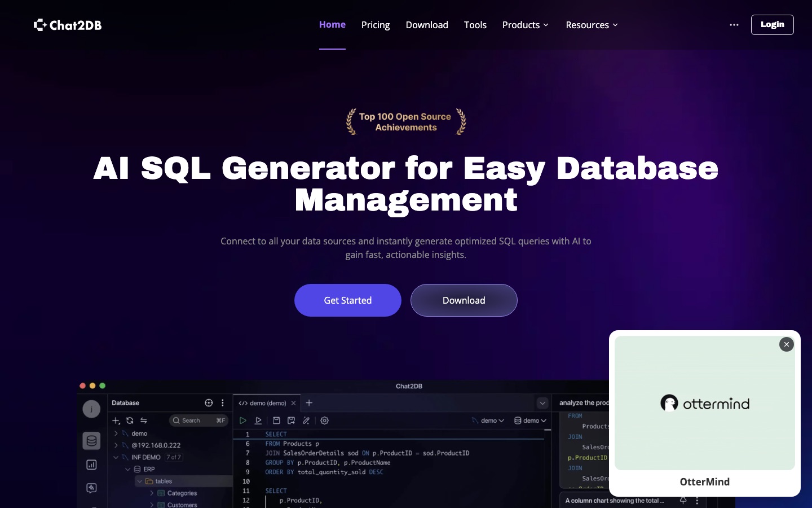
Task: Open the Pricing page from the nav
Action: (x=376, y=25)
